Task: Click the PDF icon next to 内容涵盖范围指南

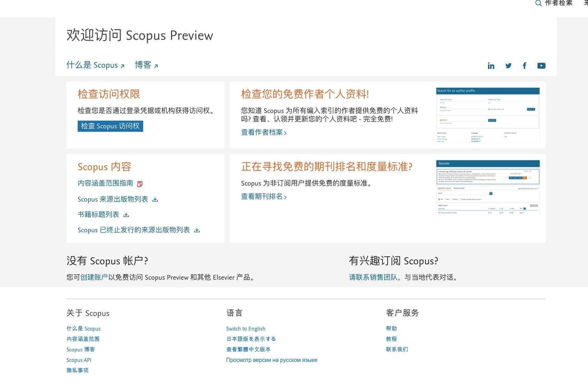Action: [x=140, y=184]
